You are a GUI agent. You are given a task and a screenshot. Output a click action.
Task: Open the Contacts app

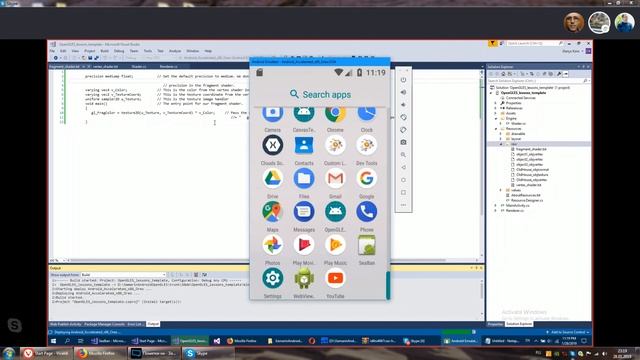pyautogui.click(x=304, y=145)
